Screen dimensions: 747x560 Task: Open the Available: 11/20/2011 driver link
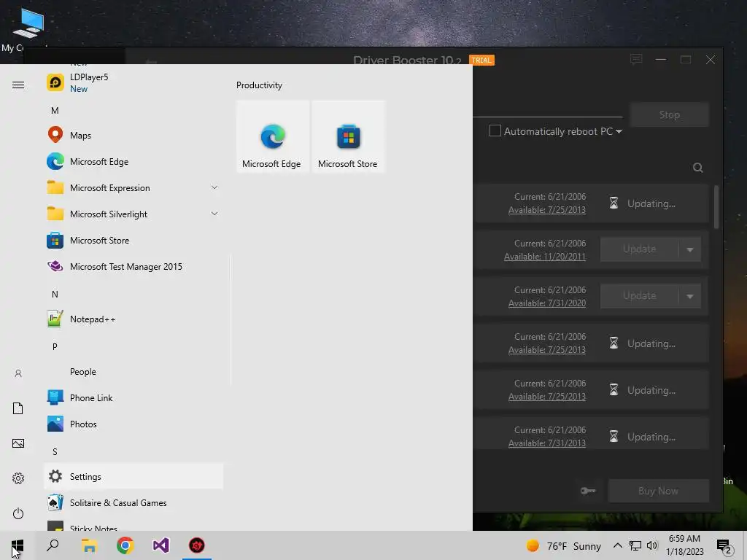coord(544,256)
